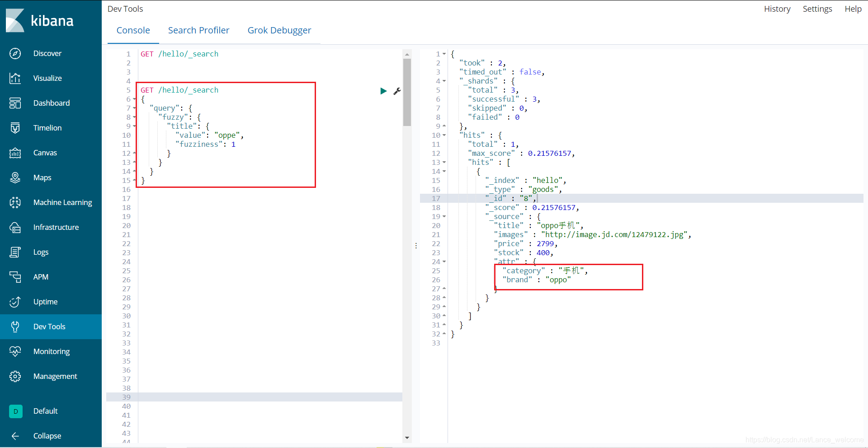Collapse hits array at output line 13
Screen dimensions: 868x448
[444, 163]
